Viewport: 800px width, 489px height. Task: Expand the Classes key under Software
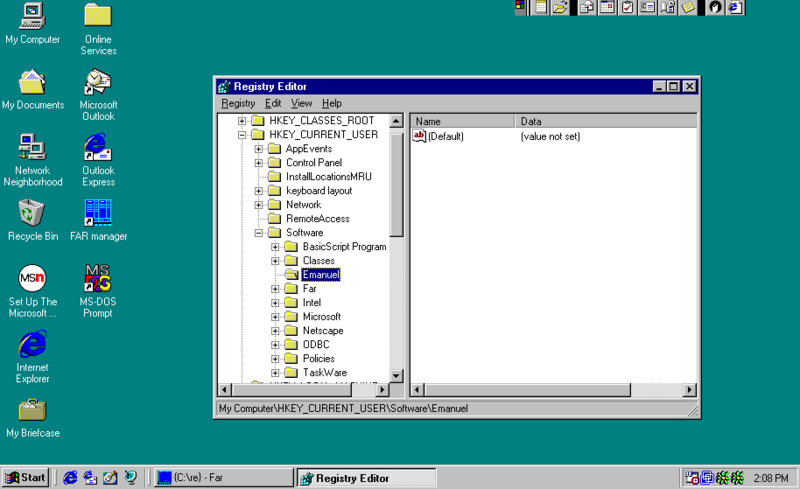click(275, 261)
